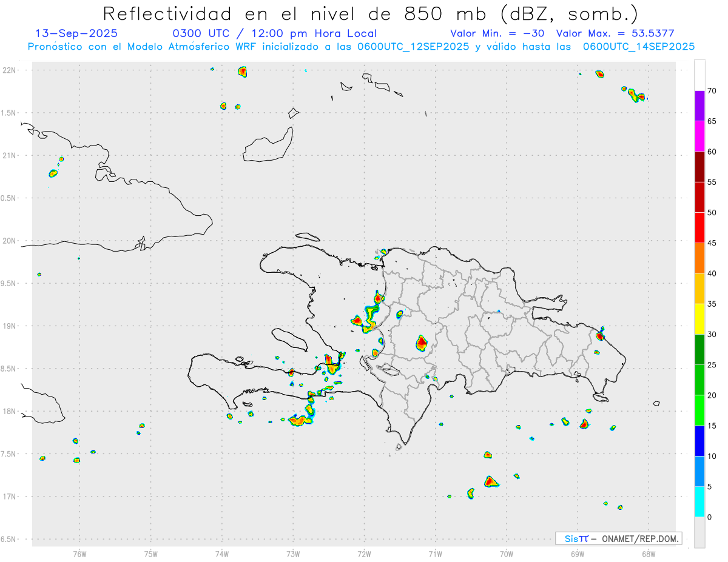Select the gold 35–40 dBZ band

click(x=699, y=289)
